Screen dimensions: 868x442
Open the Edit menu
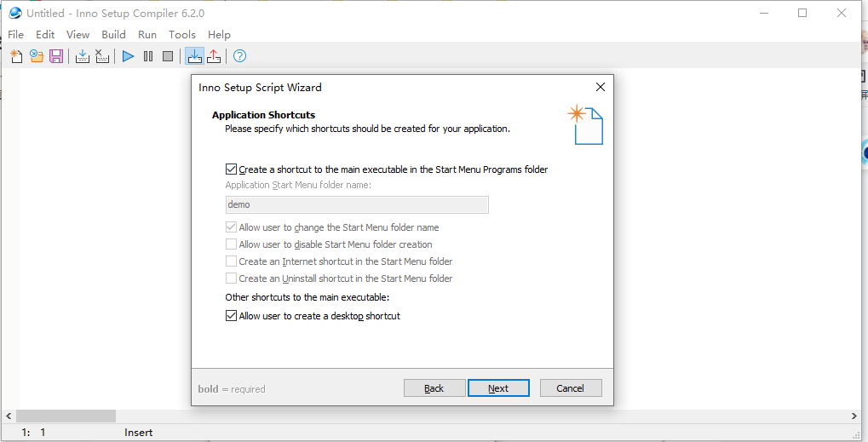(45, 34)
